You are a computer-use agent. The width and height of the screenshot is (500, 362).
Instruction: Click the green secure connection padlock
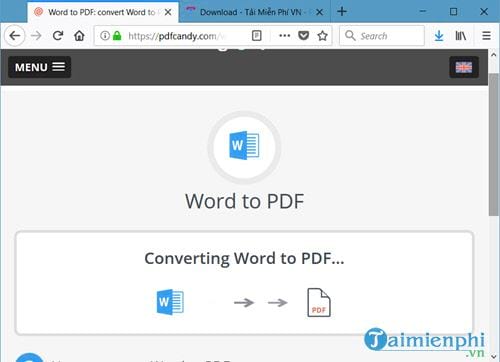point(117,36)
